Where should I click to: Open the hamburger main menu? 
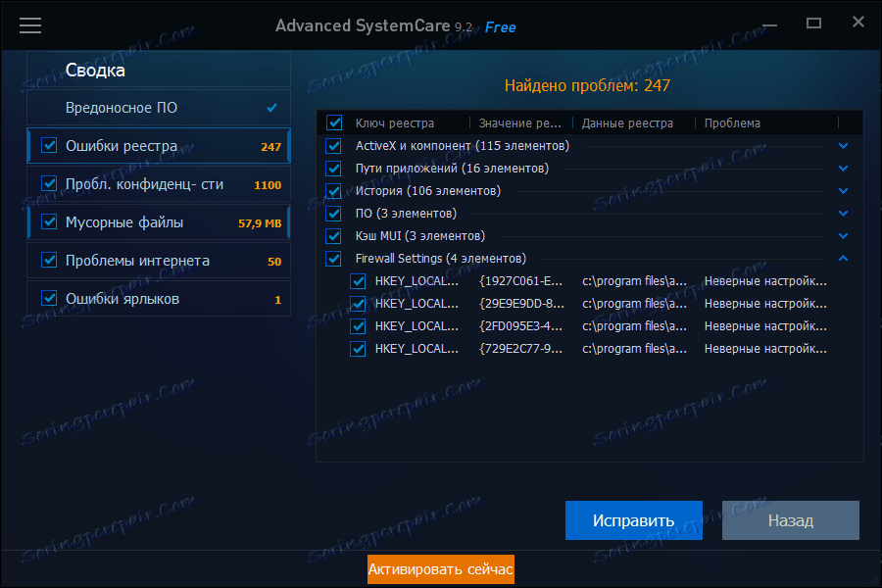pyautogui.click(x=30, y=25)
